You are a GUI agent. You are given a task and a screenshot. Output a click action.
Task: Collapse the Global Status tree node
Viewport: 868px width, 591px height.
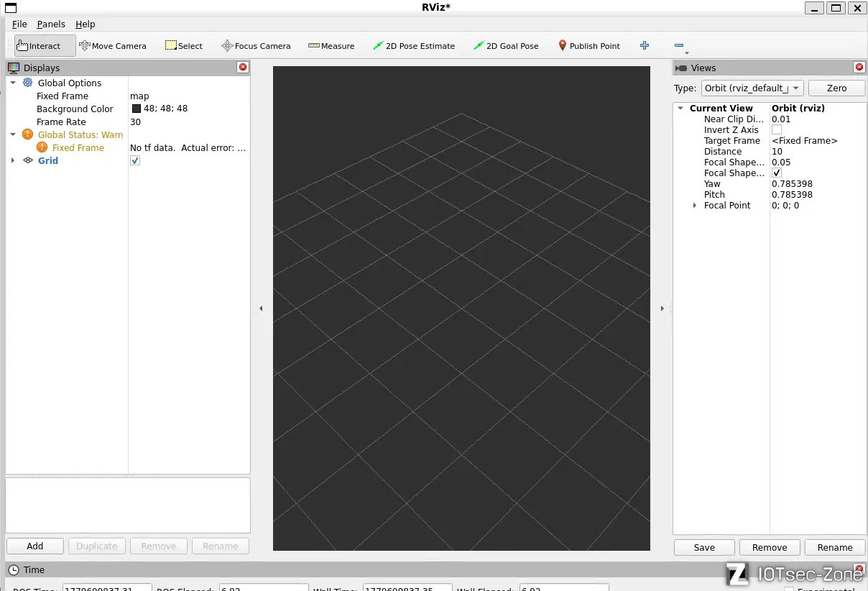(x=13, y=134)
